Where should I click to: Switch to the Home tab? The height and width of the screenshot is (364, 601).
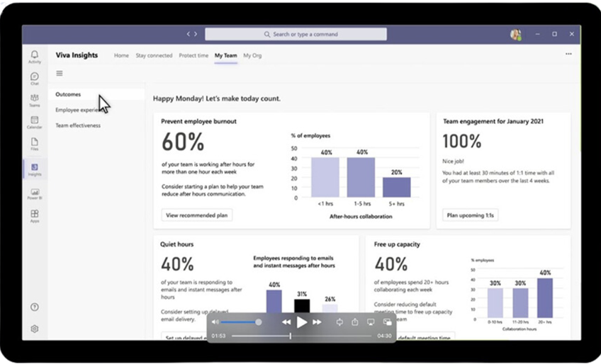121,55
